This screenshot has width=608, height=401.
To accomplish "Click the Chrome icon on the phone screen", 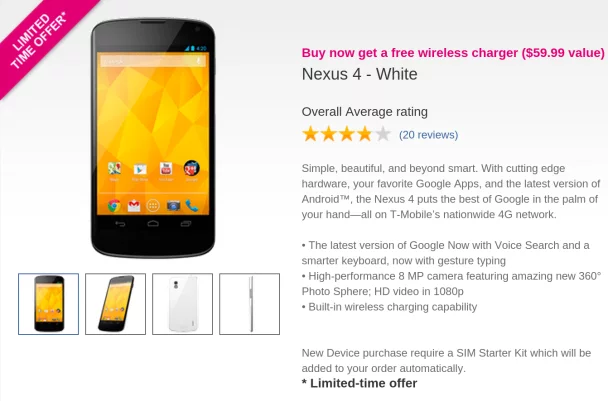I will (x=114, y=206).
